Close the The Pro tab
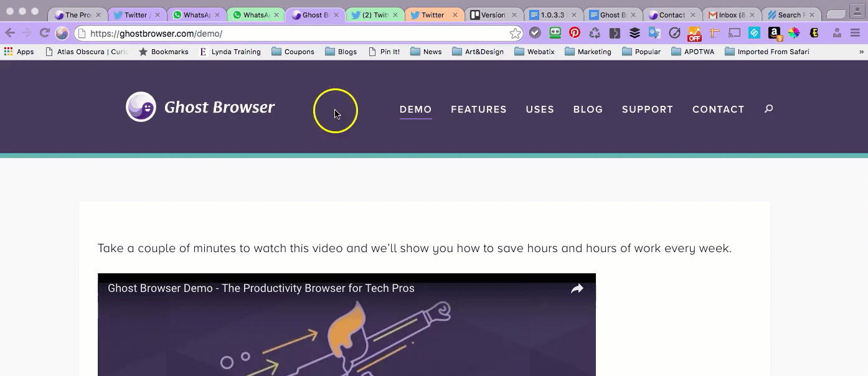 click(98, 15)
